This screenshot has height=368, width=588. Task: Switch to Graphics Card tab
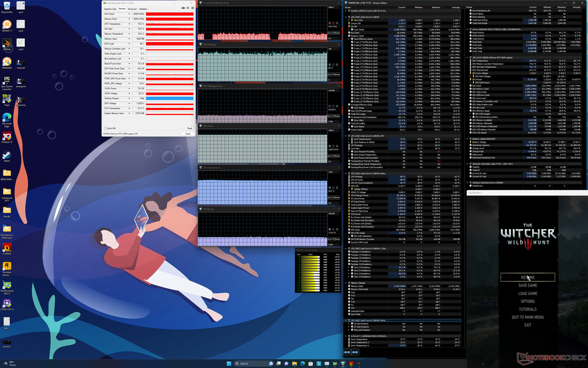pyautogui.click(x=110, y=9)
